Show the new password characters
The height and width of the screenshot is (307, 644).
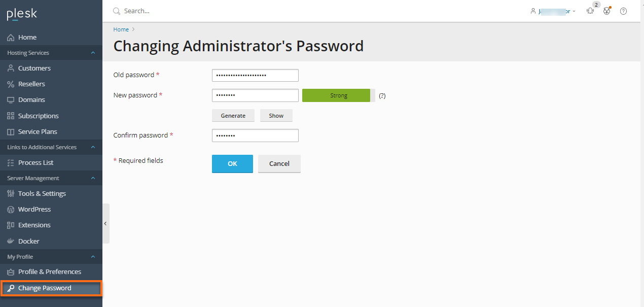click(276, 115)
